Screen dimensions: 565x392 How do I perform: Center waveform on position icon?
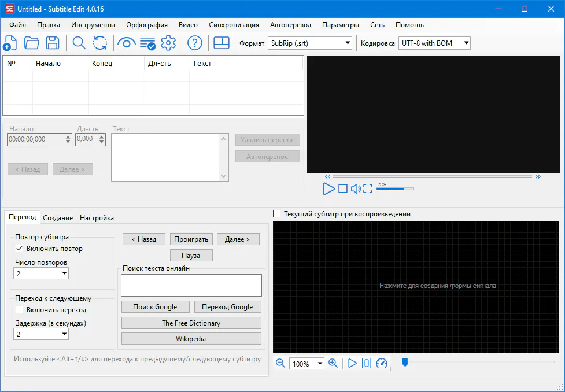point(367,363)
